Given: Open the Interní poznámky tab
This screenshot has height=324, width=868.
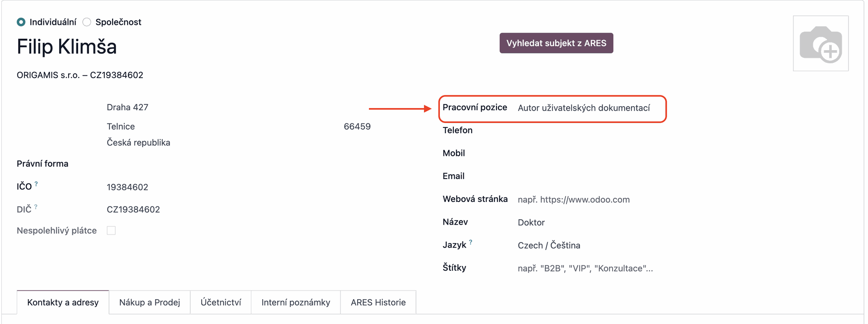Looking at the screenshot, I should (296, 302).
